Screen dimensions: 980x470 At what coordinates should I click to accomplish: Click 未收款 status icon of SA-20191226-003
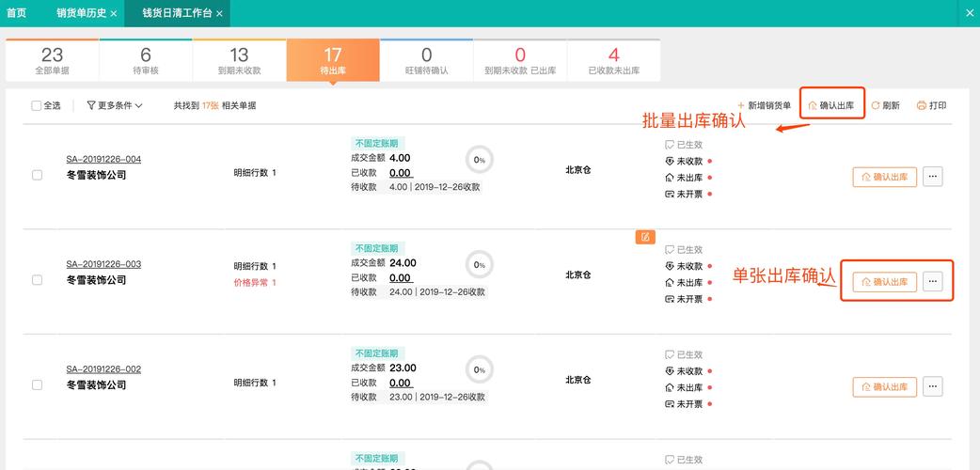670,266
